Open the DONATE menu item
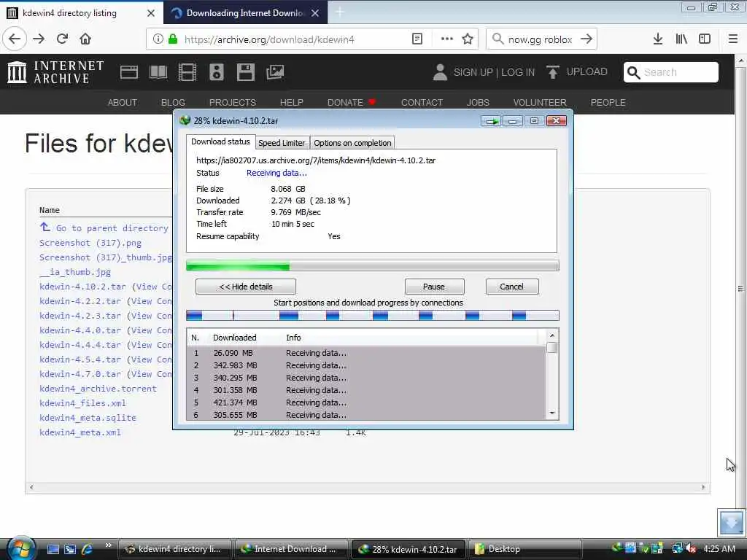 tap(351, 102)
